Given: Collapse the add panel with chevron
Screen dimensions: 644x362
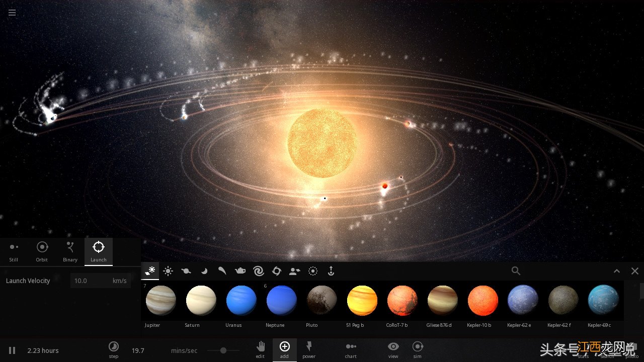Looking at the screenshot, I should (x=617, y=271).
